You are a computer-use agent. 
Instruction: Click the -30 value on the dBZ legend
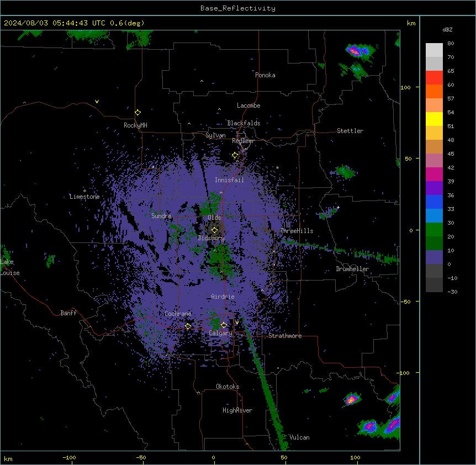point(452,292)
